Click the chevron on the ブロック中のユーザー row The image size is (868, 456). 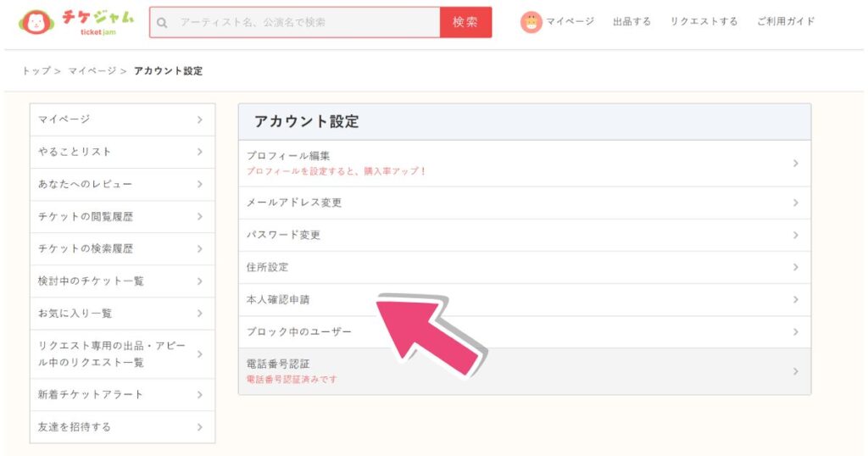point(795,332)
